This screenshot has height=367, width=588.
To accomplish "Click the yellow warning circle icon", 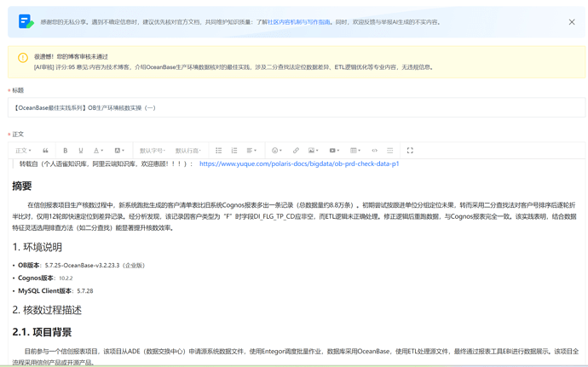I will tap(23, 58).
